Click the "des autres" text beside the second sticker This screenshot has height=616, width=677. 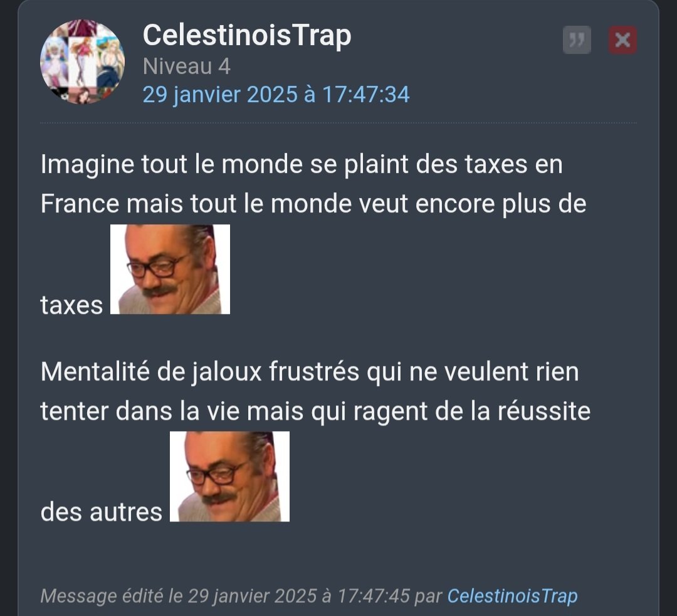point(102,513)
